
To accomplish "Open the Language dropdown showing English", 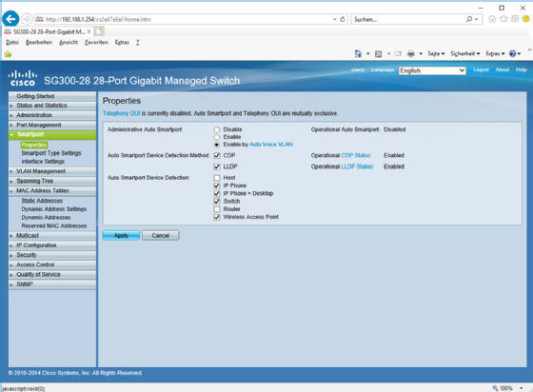I will pyautogui.click(x=432, y=70).
